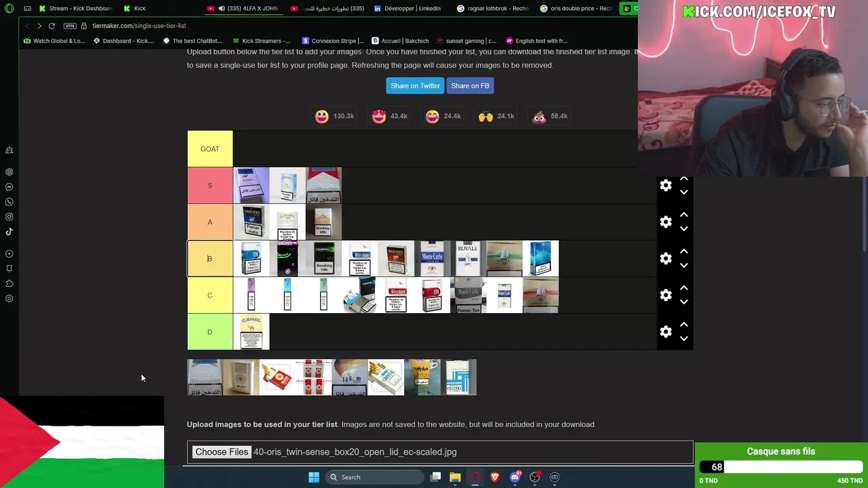The height and width of the screenshot is (488, 868).
Task: Open TikTok in the Opera sidebar
Action: [x=9, y=232]
